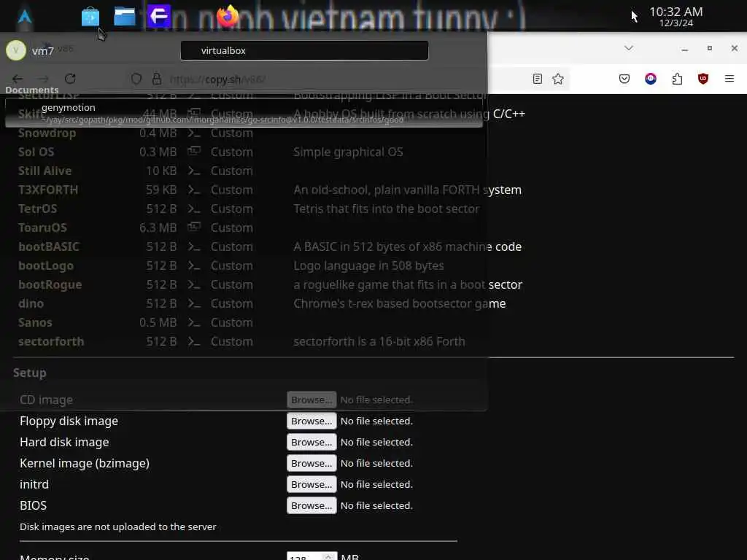
Task: Click Firefox back arrow button
Action: (x=18, y=79)
